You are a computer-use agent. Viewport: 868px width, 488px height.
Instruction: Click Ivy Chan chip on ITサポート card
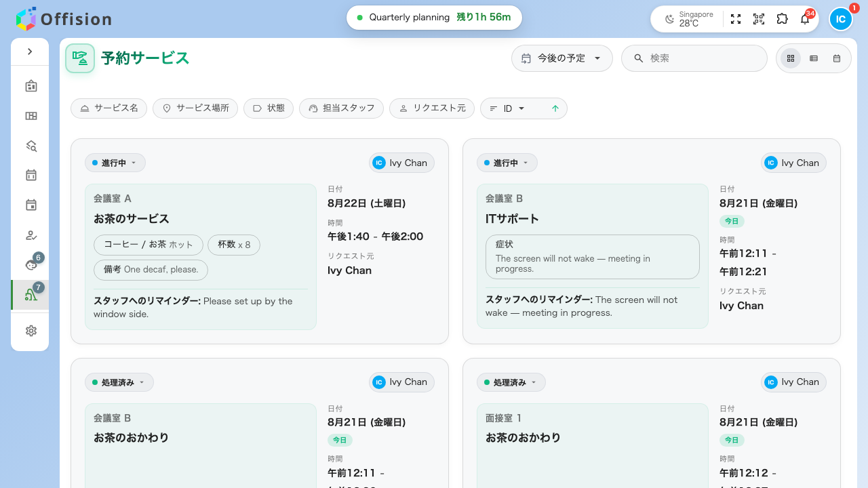pos(793,163)
